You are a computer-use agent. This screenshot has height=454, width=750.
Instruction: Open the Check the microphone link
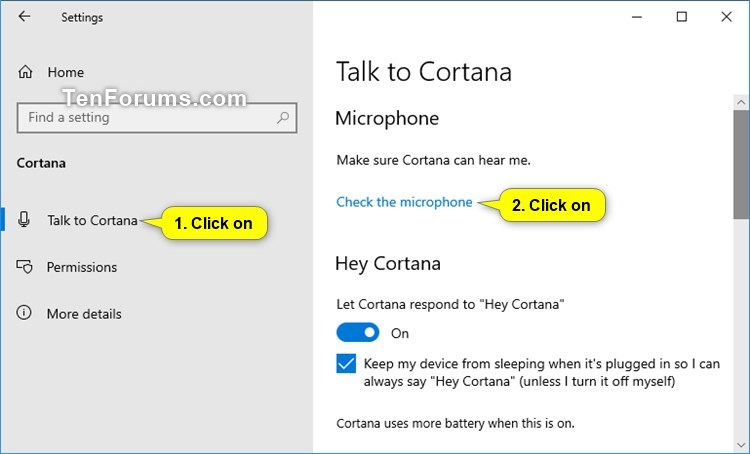pyautogui.click(x=404, y=202)
